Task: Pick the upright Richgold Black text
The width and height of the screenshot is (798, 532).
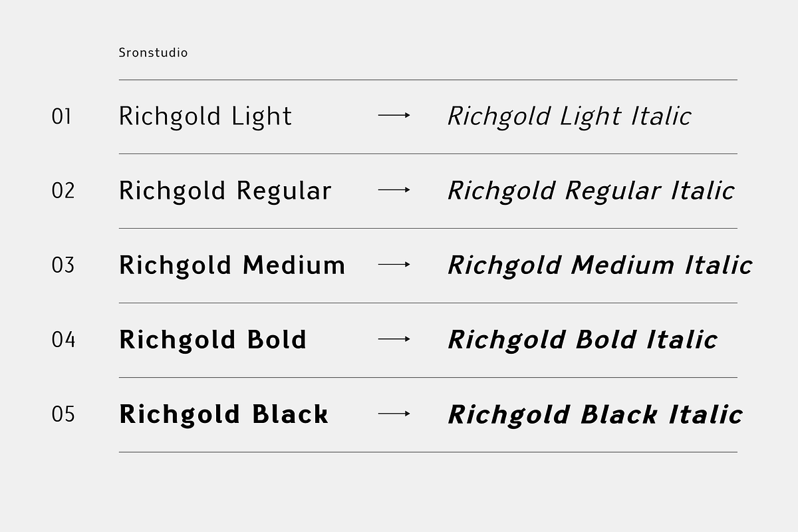Action: tap(223, 414)
